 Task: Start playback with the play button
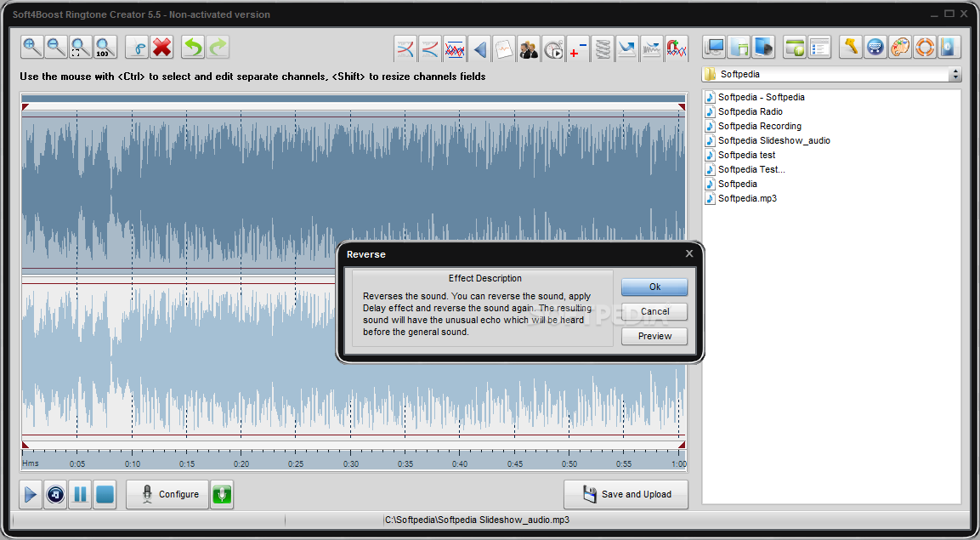31,495
